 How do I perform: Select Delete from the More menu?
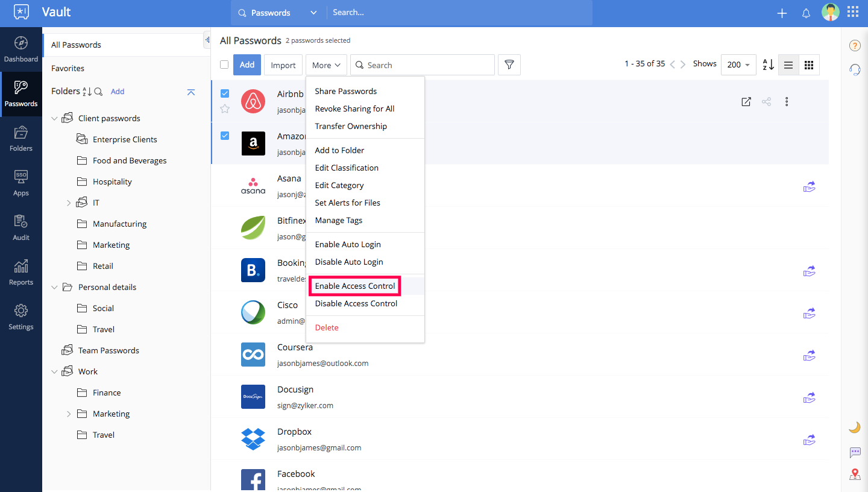click(327, 327)
